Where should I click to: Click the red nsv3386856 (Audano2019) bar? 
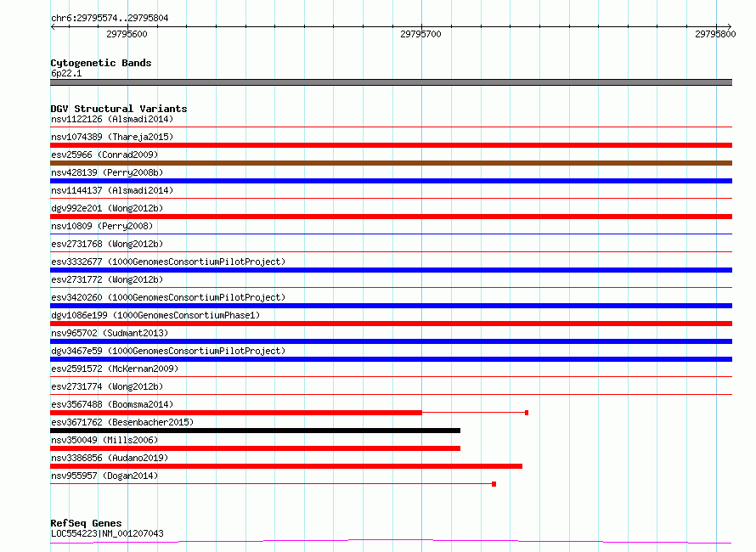click(286, 466)
